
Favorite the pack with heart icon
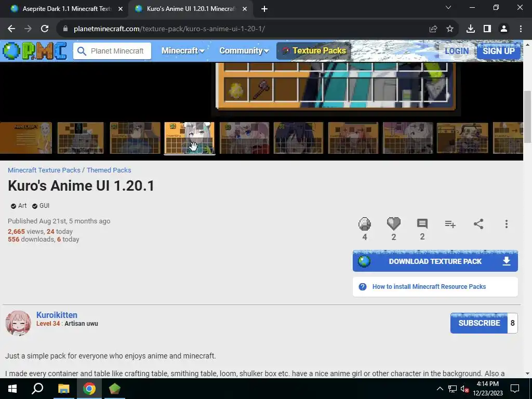click(394, 223)
